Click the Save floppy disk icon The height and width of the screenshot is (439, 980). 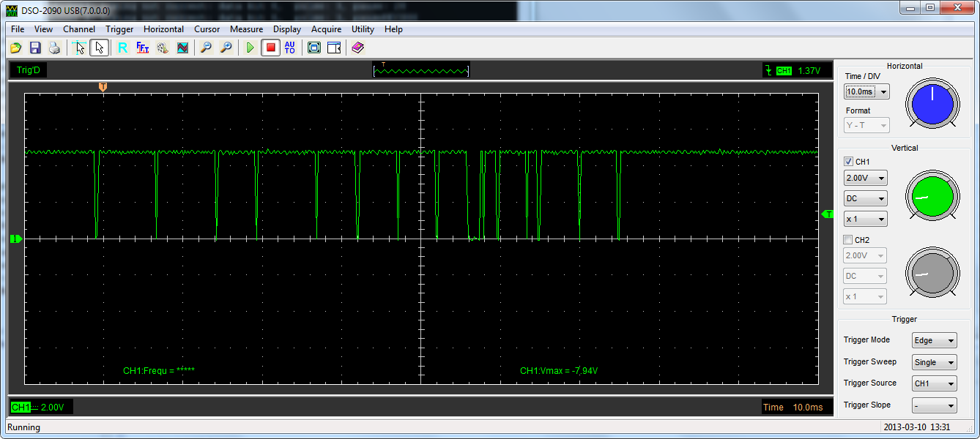click(34, 48)
